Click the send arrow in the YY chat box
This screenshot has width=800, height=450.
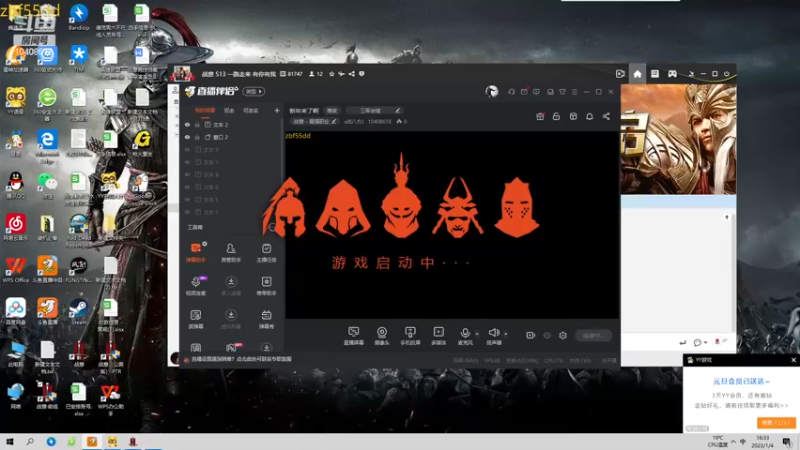683,342
